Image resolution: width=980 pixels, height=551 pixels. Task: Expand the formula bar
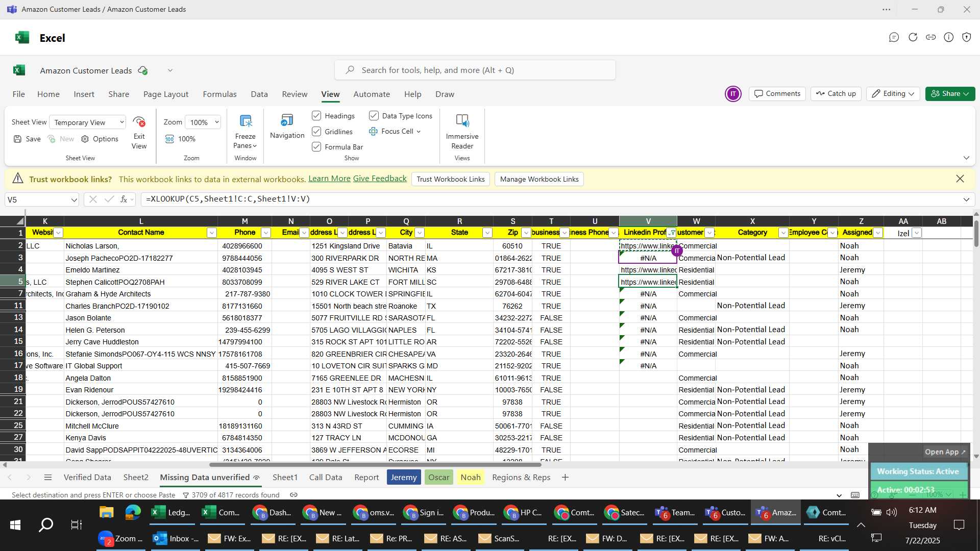[966, 199]
